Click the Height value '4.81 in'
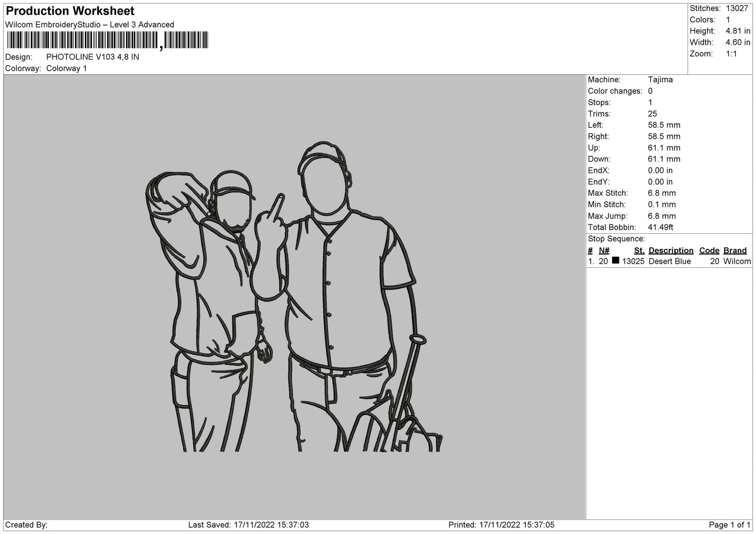This screenshot has width=756, height=534. (738, 31)
